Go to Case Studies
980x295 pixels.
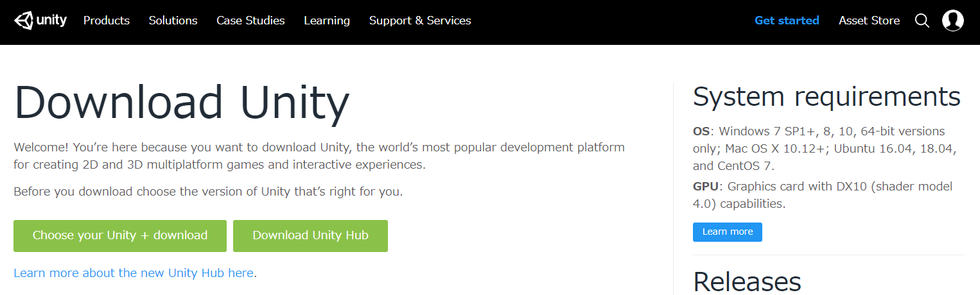pyautogui.click(x=250, y=21)
